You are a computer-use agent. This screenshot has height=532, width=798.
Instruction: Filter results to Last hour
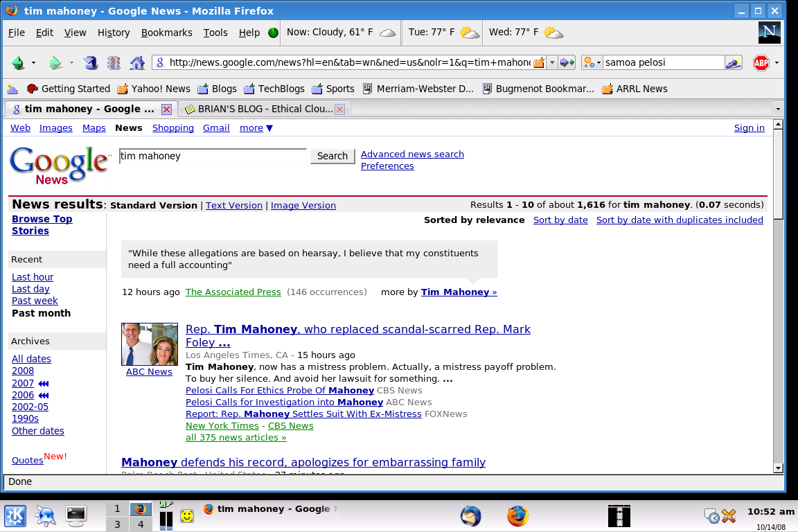point(33,278)
